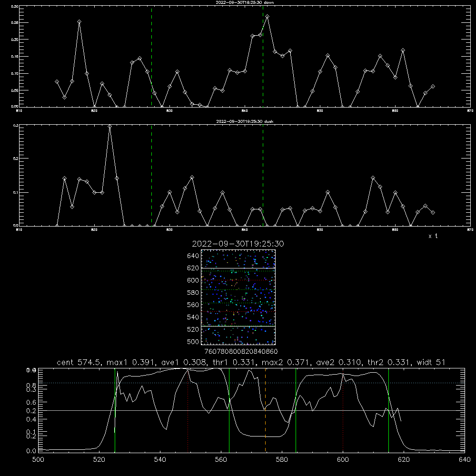Click the x-axis label 600 on bottom plot
The height and width of the screenshot is (476, 476).
click(343, 460)
